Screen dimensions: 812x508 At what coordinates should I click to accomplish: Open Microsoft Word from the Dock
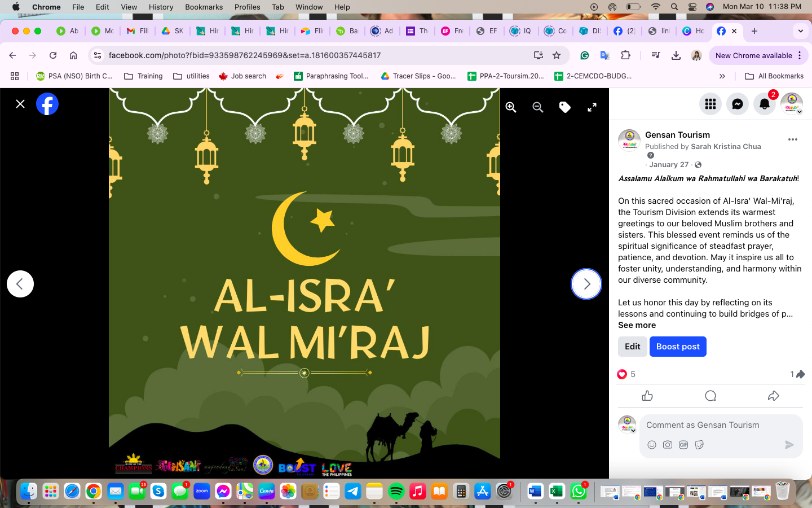[x=535, y=492]
